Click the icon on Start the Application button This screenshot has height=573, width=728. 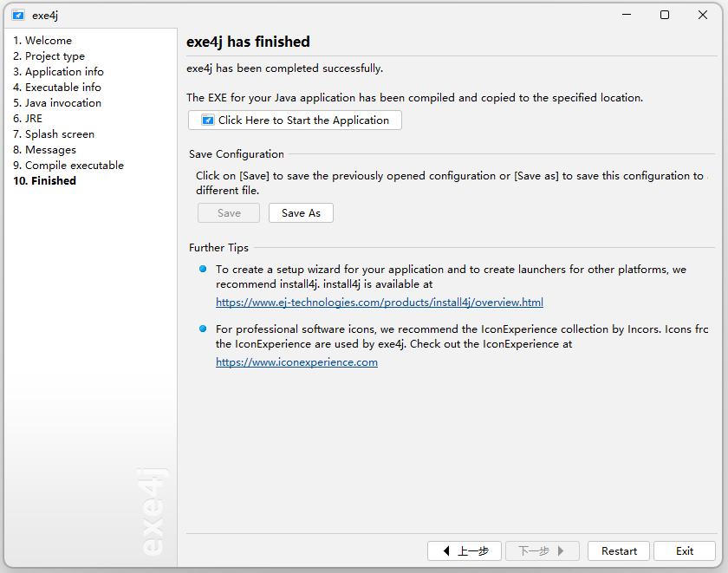tap(208, 120)
